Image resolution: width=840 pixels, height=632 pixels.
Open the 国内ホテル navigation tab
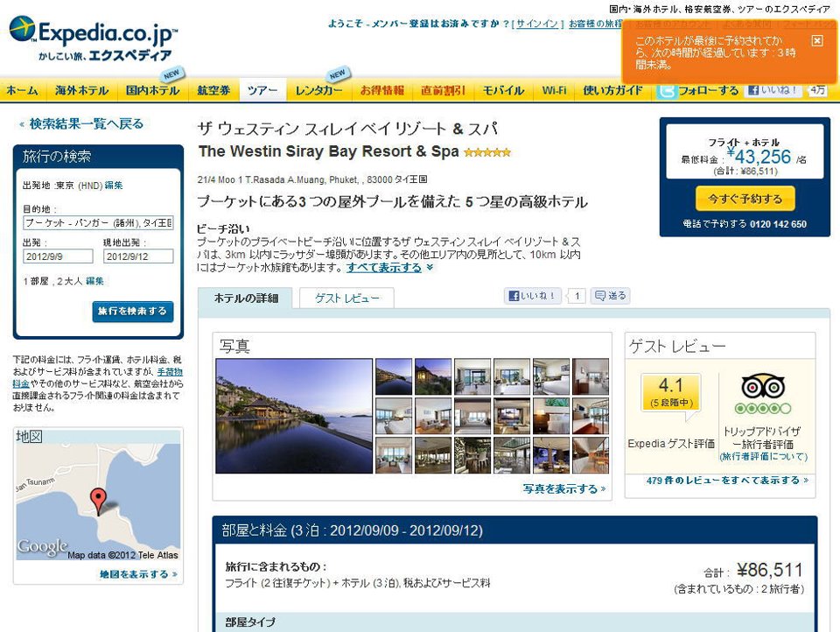152,90
